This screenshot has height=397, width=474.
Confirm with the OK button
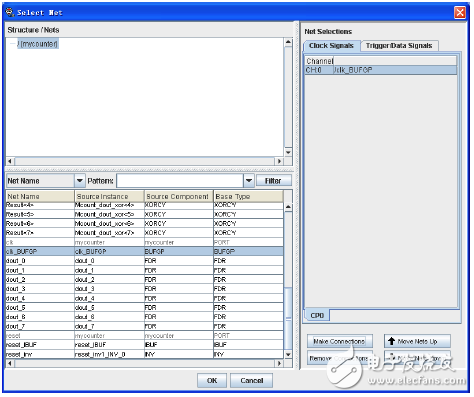pos(212,380)
